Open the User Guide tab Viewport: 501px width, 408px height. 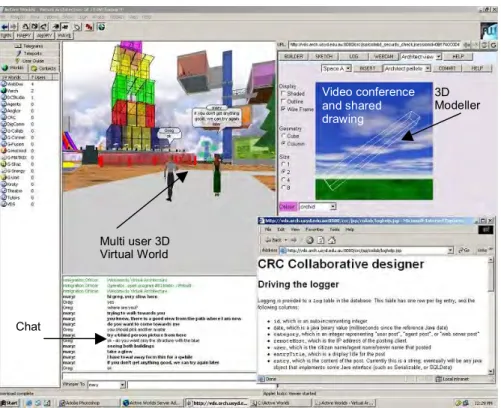tap(30, 61)
